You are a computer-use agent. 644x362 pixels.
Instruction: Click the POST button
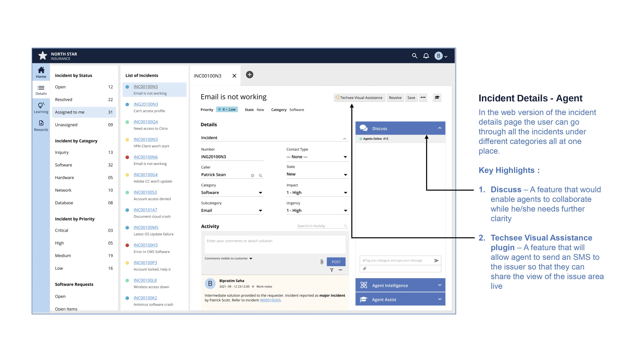[x=336, y=262]
